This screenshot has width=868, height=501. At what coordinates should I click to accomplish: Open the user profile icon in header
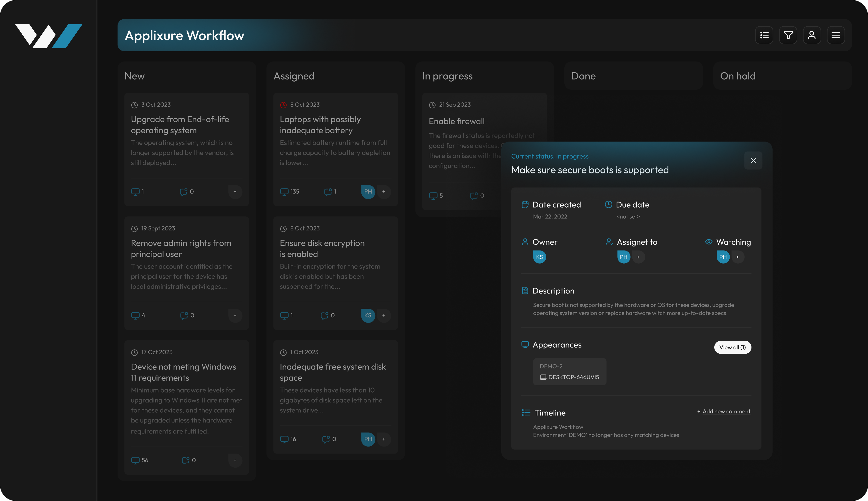click(812, 35)
